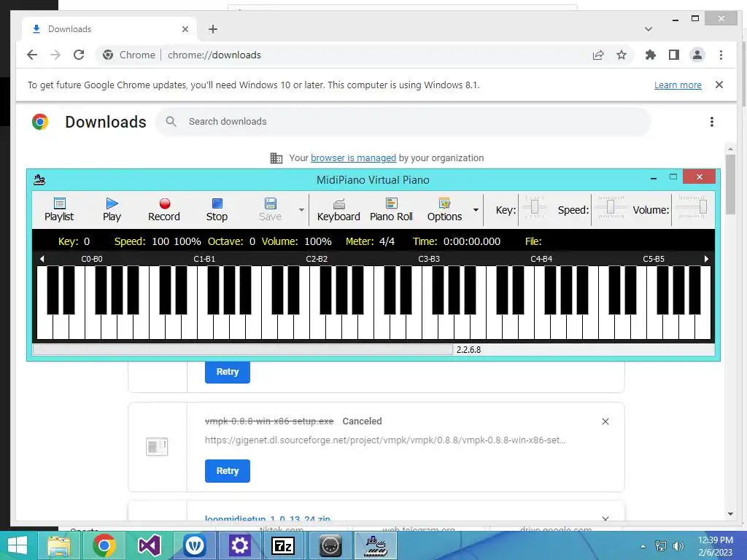Click the C0-B0 octave label
This screenshot has height=560, width=747.
pos(92,259)
